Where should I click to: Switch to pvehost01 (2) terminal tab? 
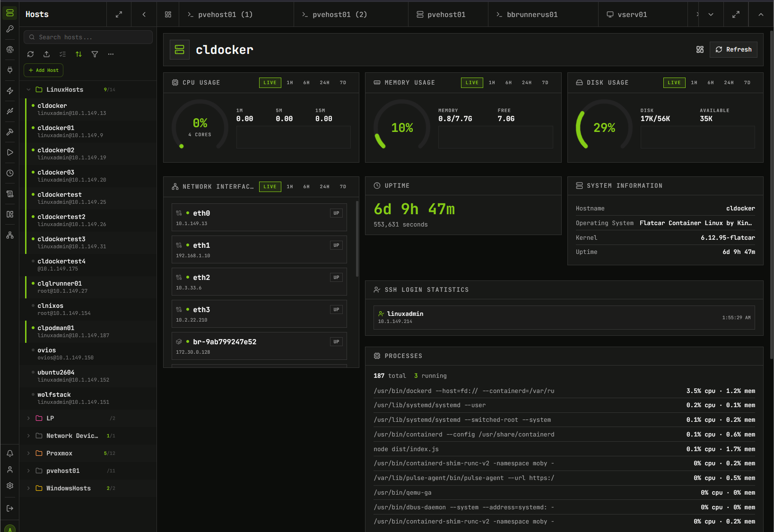[351, 15]
